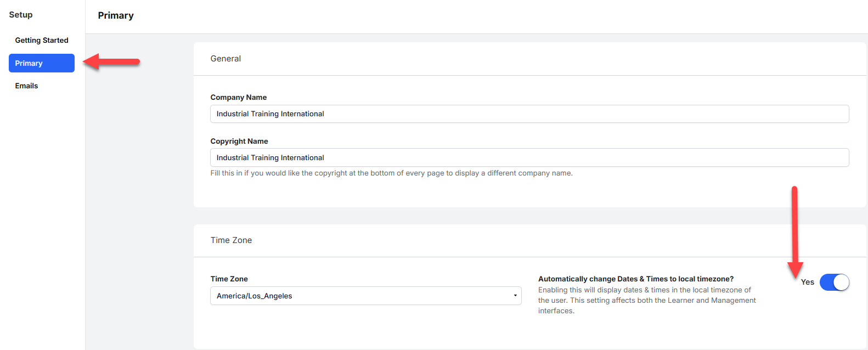
Task: Click the Company Name label
Action: (x=239, y=97)
